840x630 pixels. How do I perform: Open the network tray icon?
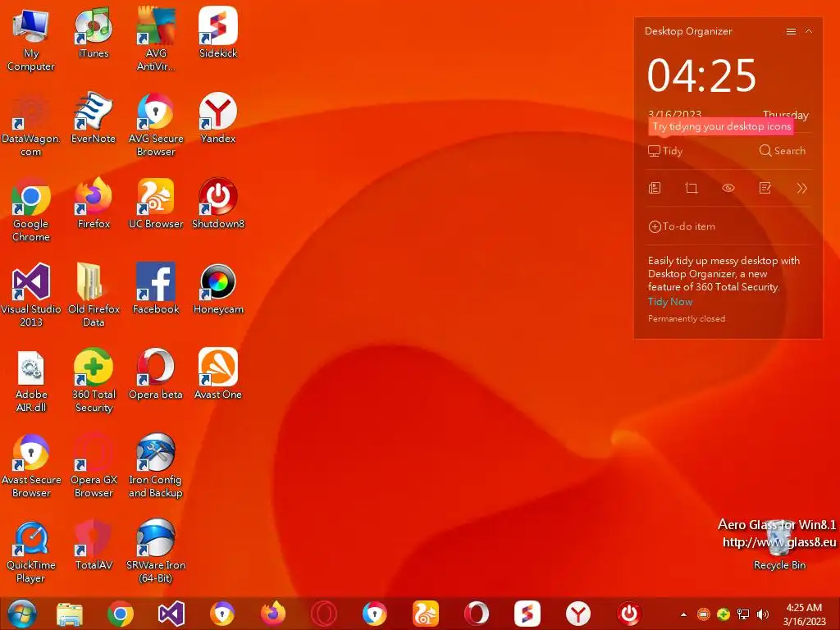click(x=743, y=614)
